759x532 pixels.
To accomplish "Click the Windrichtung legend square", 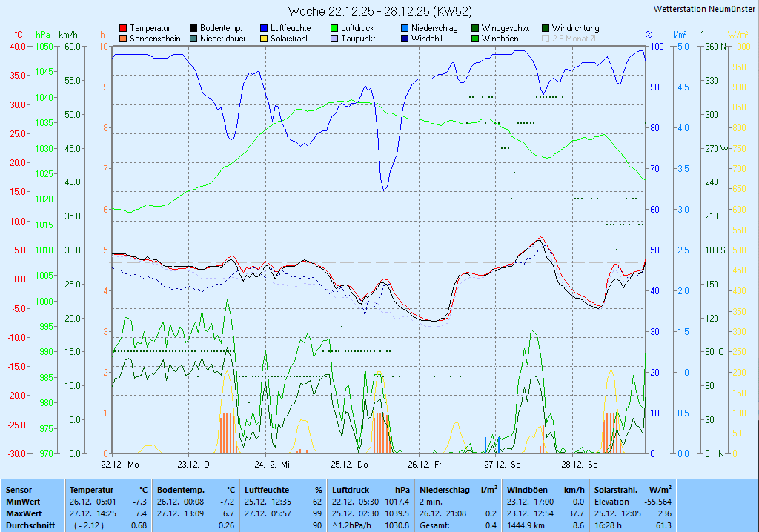I will click(x=546, y=28).
